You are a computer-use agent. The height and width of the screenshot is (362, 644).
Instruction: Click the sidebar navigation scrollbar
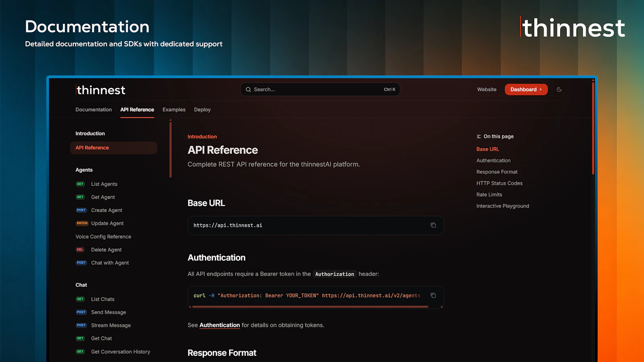(171, 149)
